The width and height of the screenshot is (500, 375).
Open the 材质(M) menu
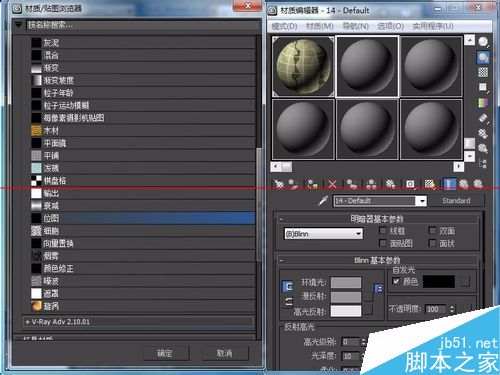pos(320,26)
